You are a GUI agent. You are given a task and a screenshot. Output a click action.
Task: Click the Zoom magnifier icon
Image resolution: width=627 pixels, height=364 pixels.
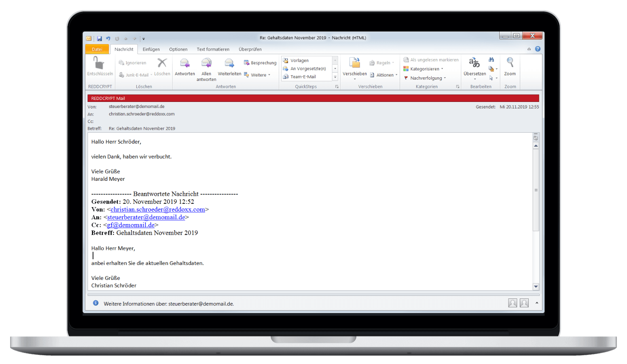point(510,63)
